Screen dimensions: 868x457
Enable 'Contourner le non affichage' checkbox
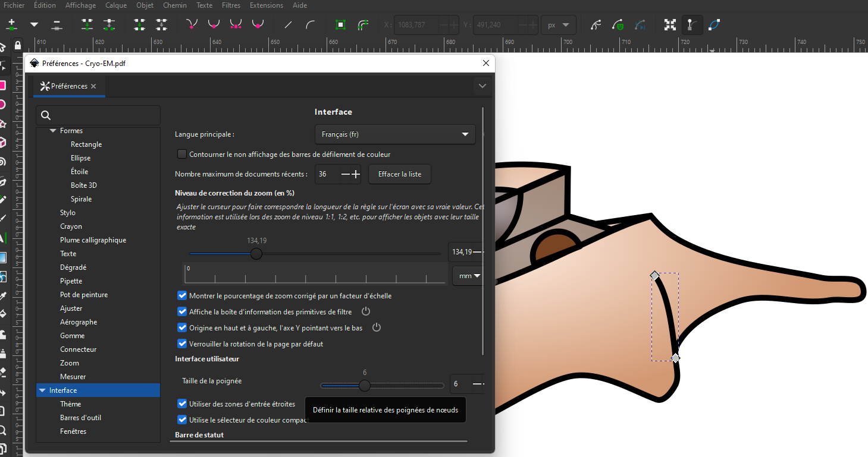coord(182,154)
